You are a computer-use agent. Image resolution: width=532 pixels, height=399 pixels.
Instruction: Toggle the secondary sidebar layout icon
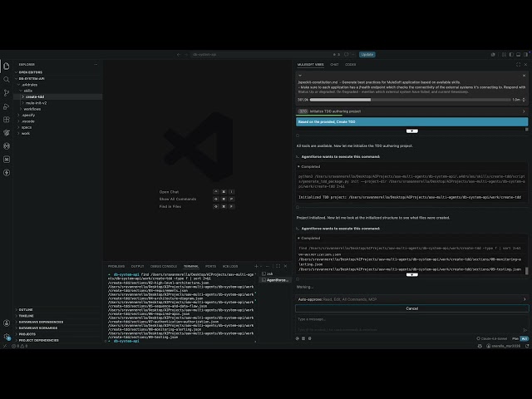525,55
